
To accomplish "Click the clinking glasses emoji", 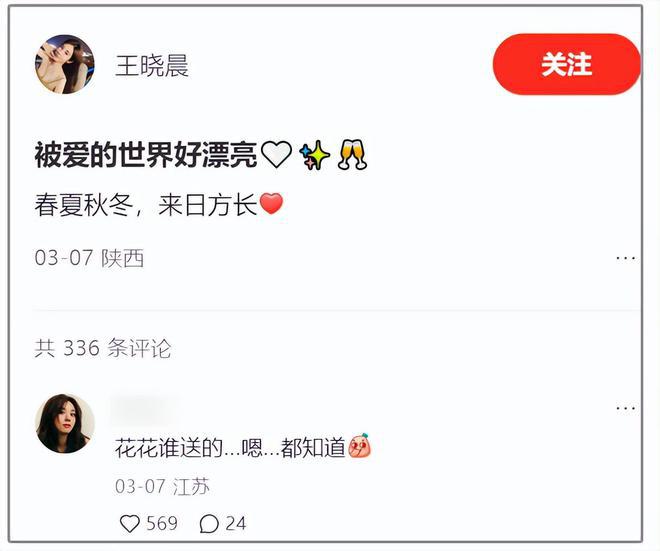I will pyautogui.click(x=353, y=154).
